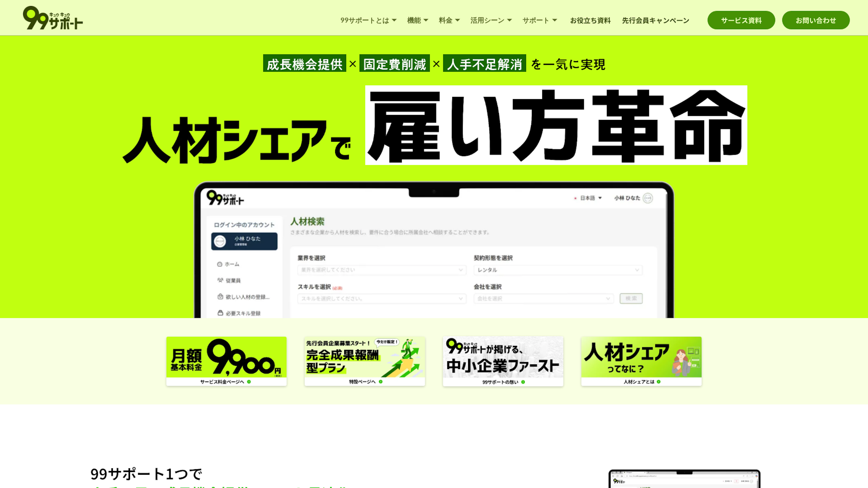Screen dimensions: 868x488
Task: Open the お役立ち資料 page
Action: (590, 21)
